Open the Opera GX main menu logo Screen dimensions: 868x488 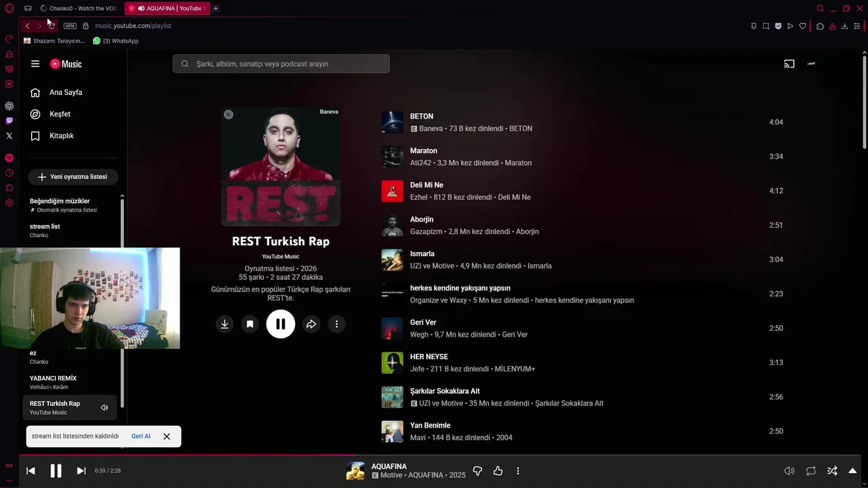click(x=9, y=8)
